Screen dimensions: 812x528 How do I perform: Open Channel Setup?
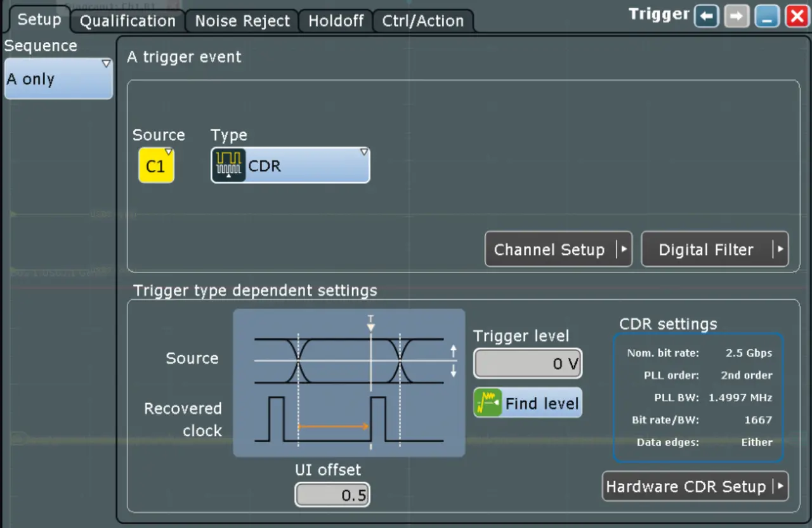coord(558,249)
